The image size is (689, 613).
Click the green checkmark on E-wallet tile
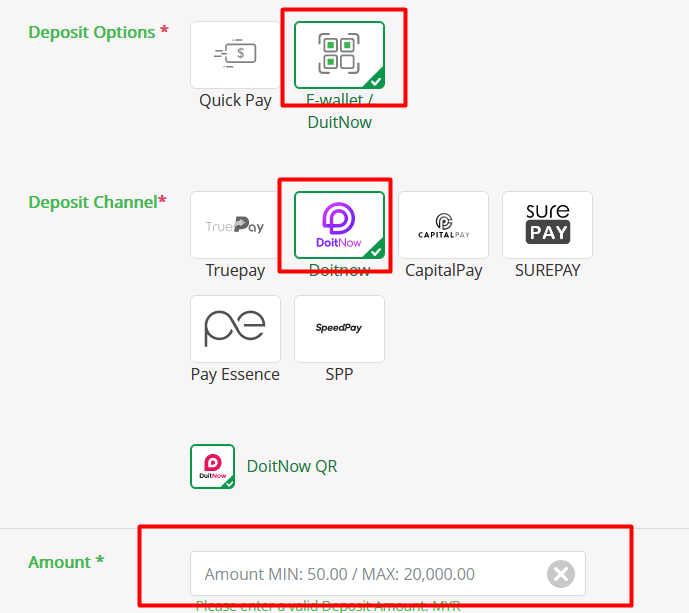point(376,81)
